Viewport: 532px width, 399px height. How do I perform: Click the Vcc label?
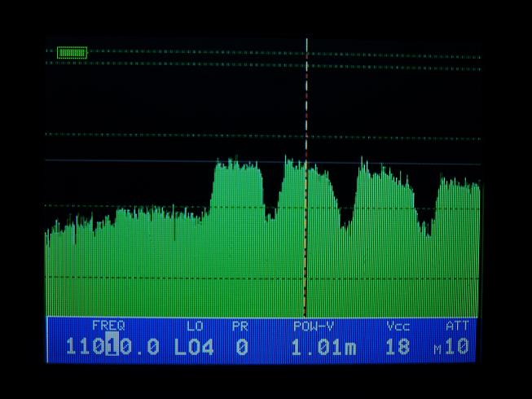click(398, 326)
